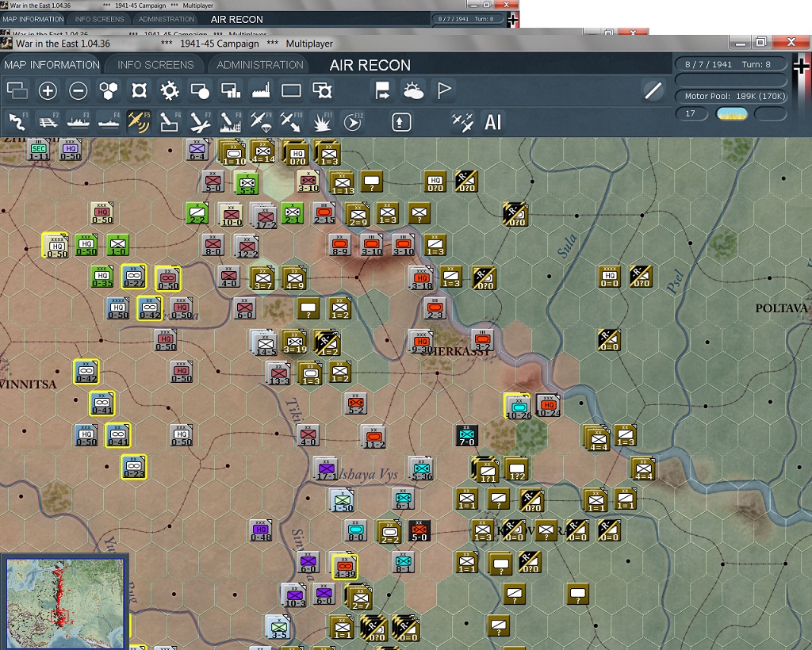Click the German cross emblem
This screenshot has width=812, height=650.
coord(801,67)
